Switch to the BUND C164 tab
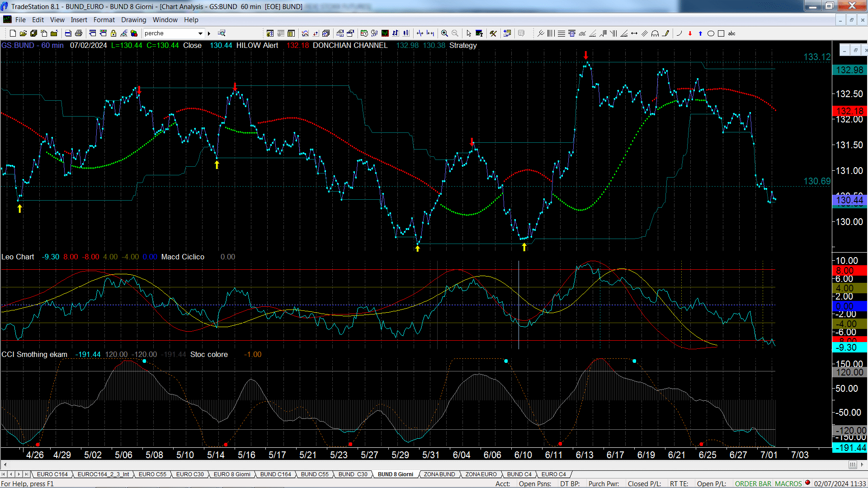The width and height of the screenshot is (868, 488). (275, 474)
